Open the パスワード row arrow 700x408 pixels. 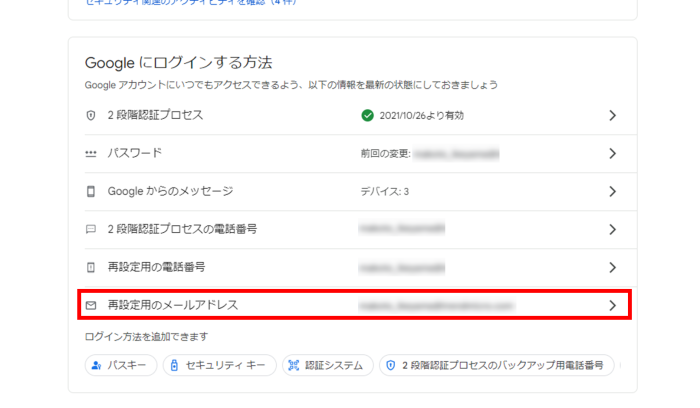point(612,153)
